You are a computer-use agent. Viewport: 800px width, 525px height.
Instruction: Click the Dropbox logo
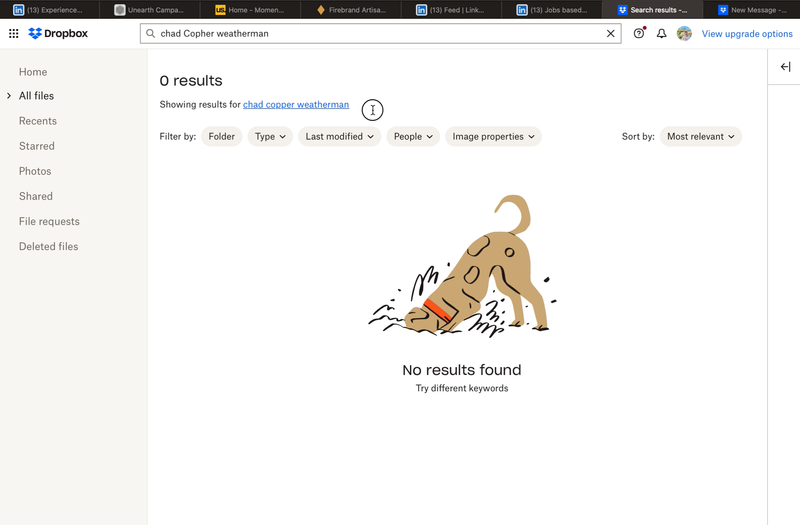[58, 33]
